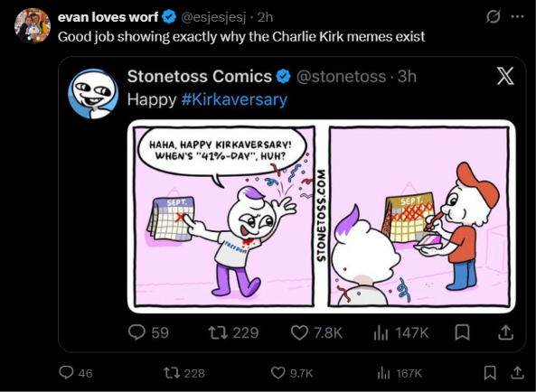The width and height of the screenshot is (536, 392).
Task: Open Stonetoss Comics avatar
Action: pyautogui.click(x=93, y=94)
